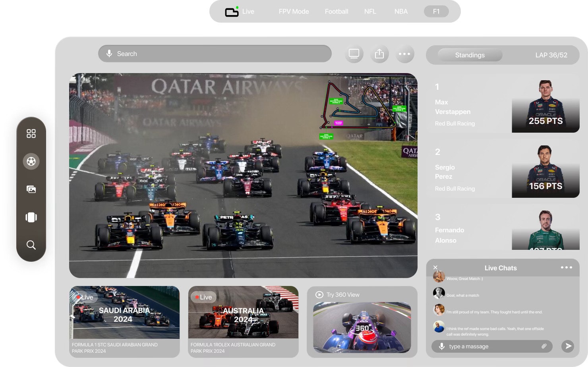Switch to NFL tab
This screenshot has width=588, height=367.
[x=370, y=12]
